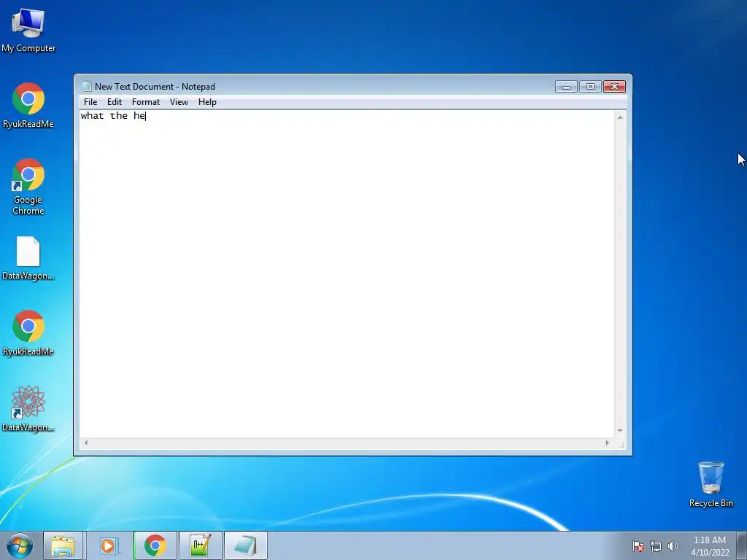Image resolution: width=747 pixels, height=560 pixels.
Task: Click the vertical scrollbar down arrow
Action: [x=620, y=431]
